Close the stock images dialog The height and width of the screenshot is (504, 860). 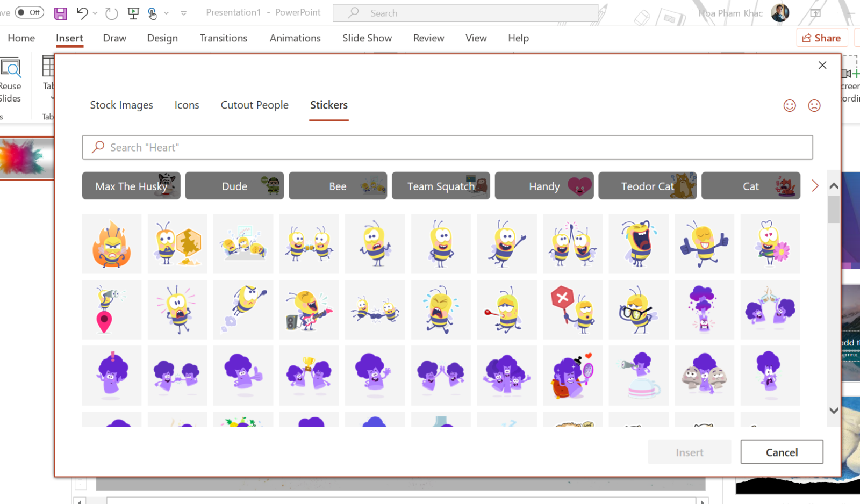(x=822, y=65)
